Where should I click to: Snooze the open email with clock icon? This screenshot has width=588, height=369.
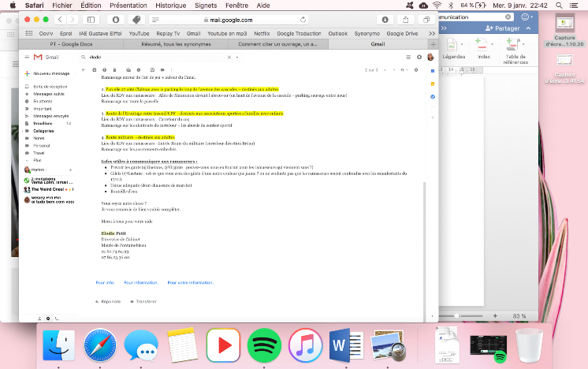pos(139,69)
